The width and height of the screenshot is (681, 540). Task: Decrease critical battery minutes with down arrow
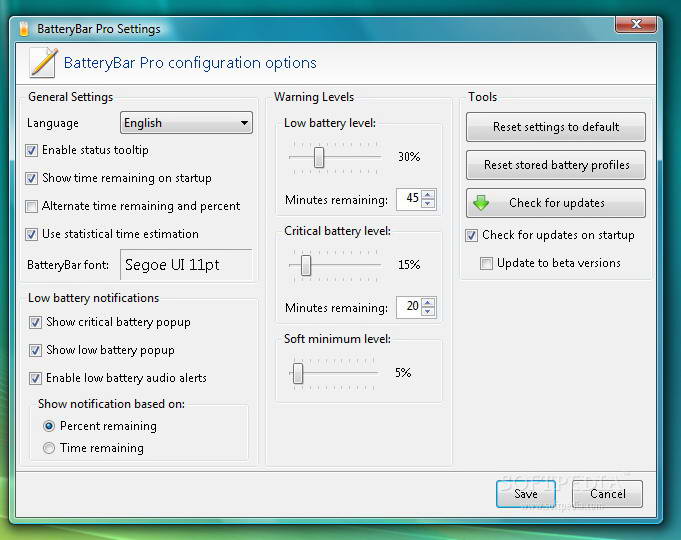428,311
